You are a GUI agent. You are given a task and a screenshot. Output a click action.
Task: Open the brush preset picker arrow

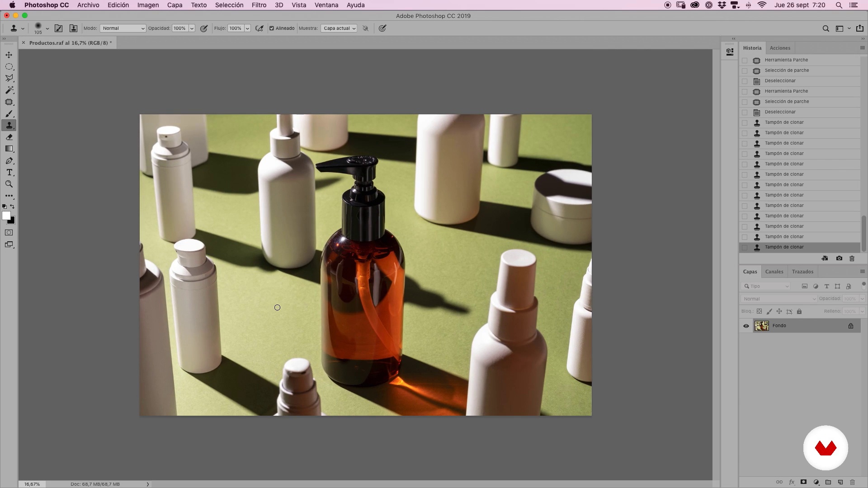[47, 28]
